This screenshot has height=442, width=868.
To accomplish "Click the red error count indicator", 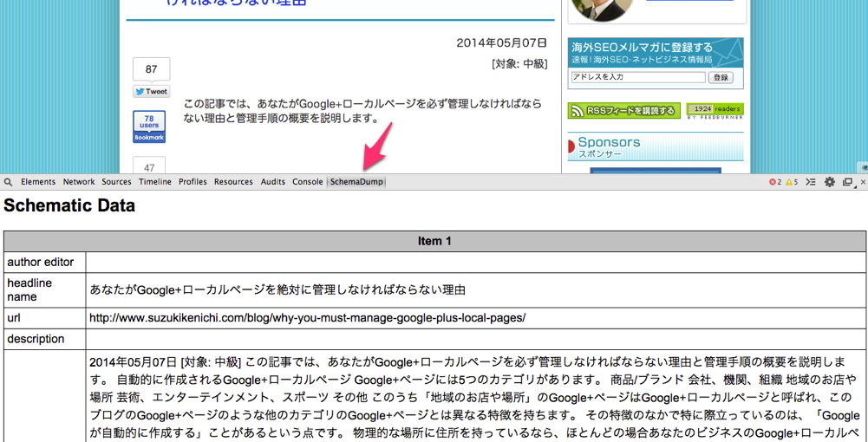I will click(775, 181).
